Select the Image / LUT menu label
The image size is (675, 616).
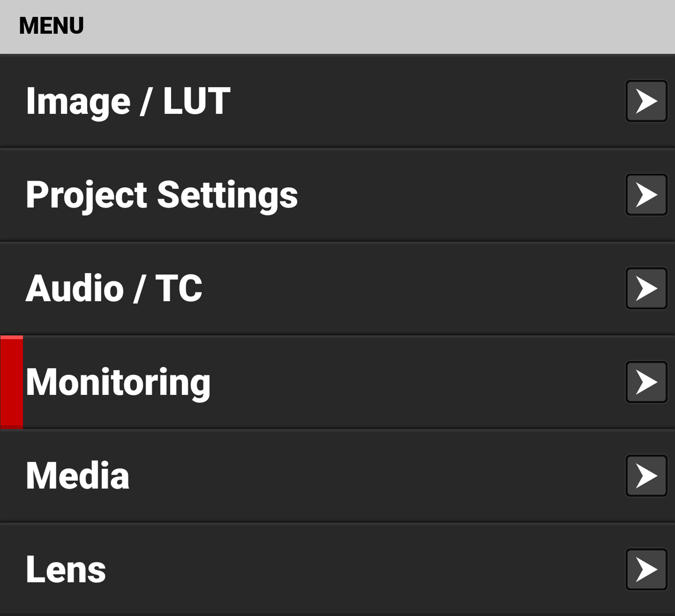click(x=128, y=101)
